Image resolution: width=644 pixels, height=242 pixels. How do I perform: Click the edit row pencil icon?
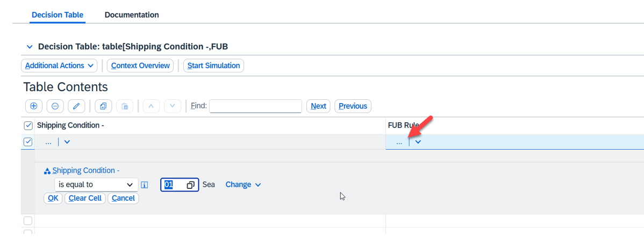pyautogui.click(x=76, y=106)
